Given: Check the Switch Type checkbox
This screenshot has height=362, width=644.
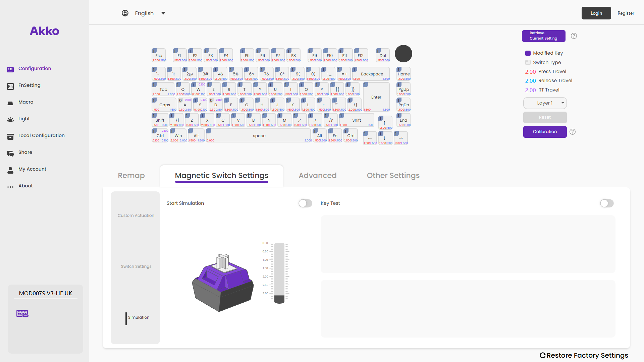Looking at the screenshot, I should 528,62.
